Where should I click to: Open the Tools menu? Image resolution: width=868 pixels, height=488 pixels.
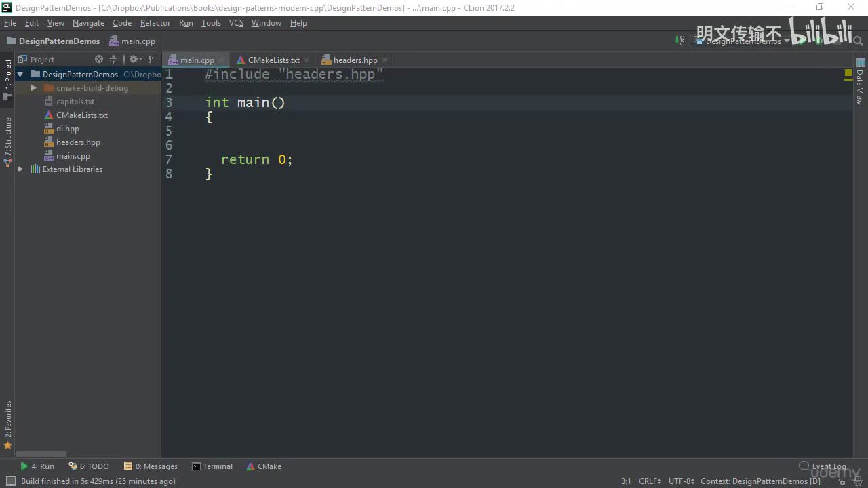tap(211, 23)
